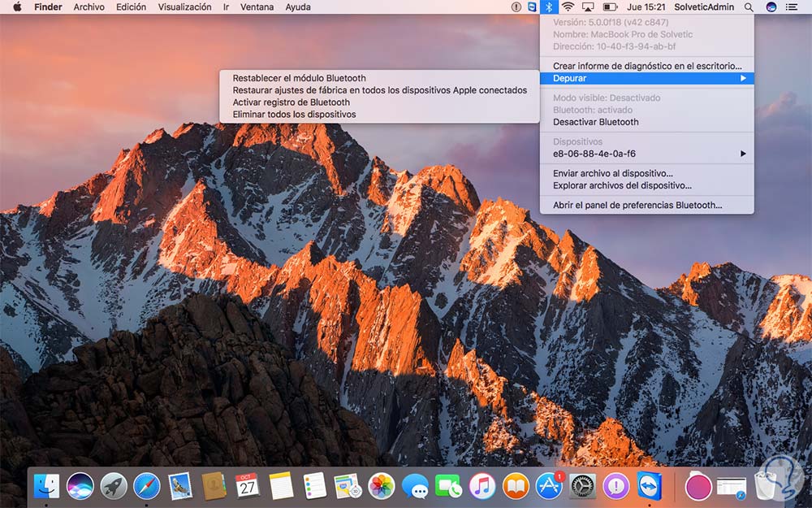
Task: Open the Ir menu
Action: click(x=226, y=7)
